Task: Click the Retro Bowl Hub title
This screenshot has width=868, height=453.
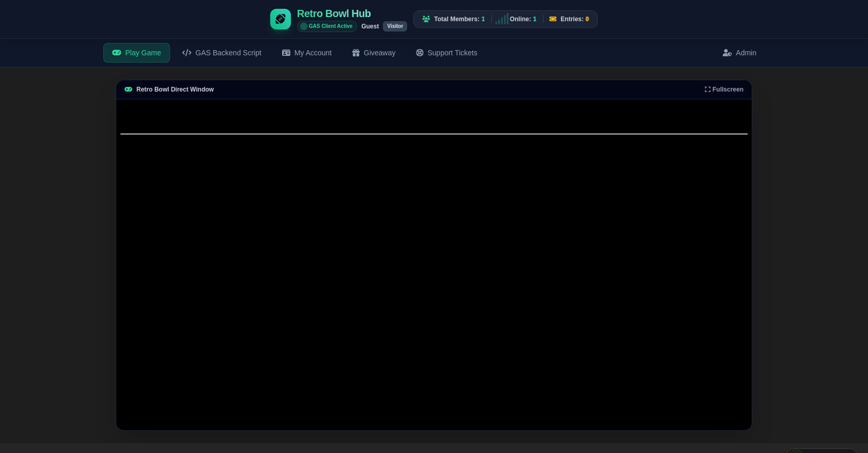Action: 334,13
